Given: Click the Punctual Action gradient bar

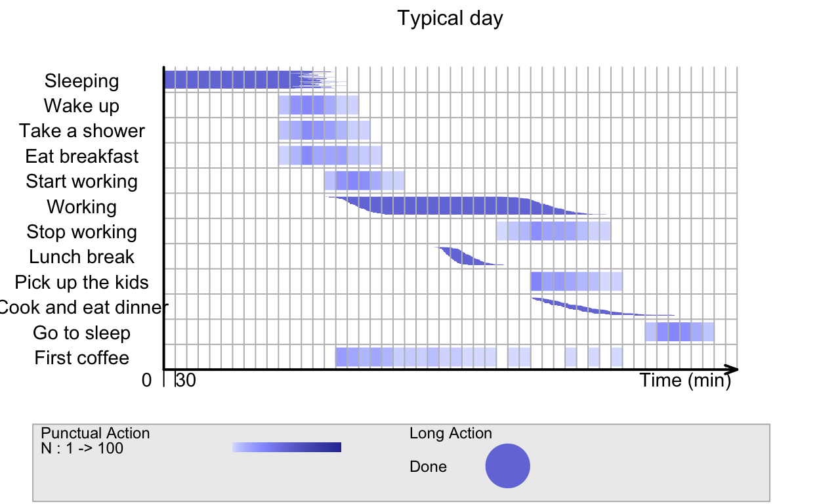Looking at the screenshot, I should click(287, 448).
